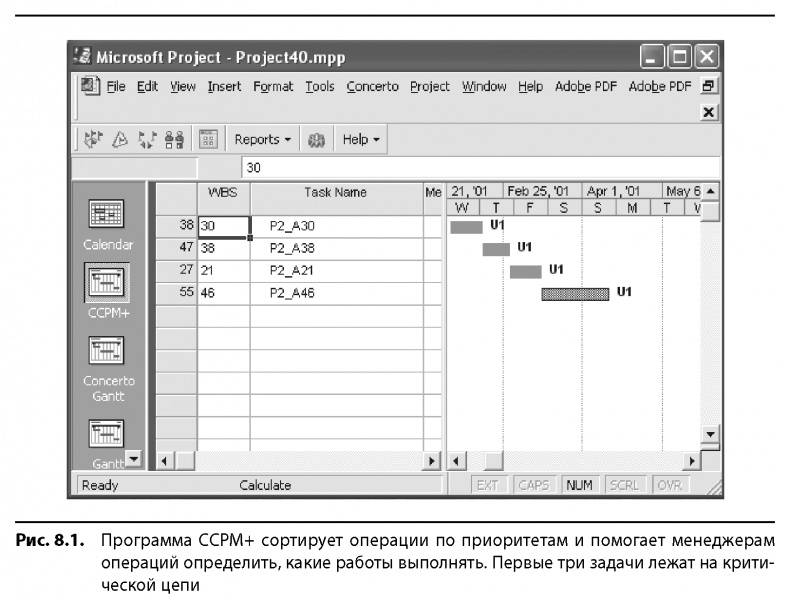Open the Concerto menu
The height and width of the screenshot is (602, 790).
pyautogui.click(x=372, y=87)
